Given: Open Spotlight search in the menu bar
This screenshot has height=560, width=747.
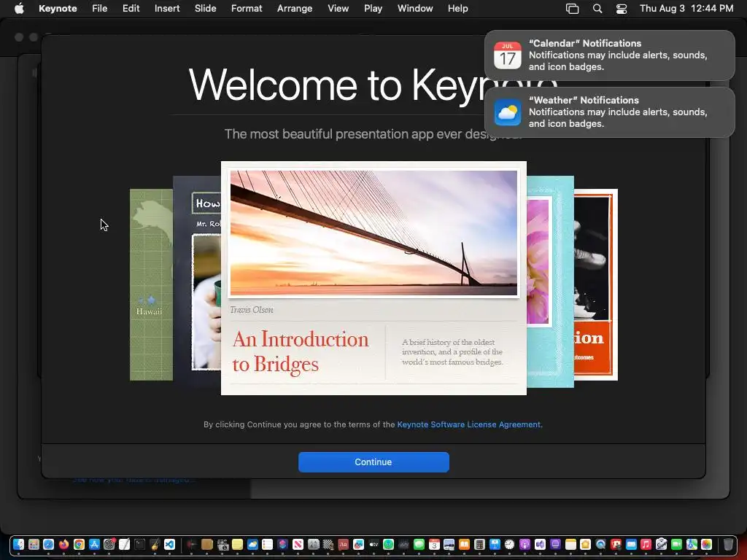Looking at the screenshot, I should tap(597, 8).
